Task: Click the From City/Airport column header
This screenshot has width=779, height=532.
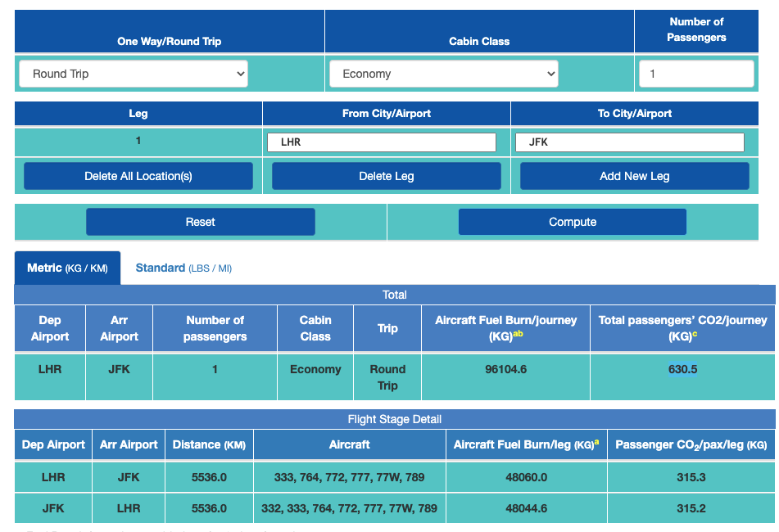Action: click(x=386, y=113)
